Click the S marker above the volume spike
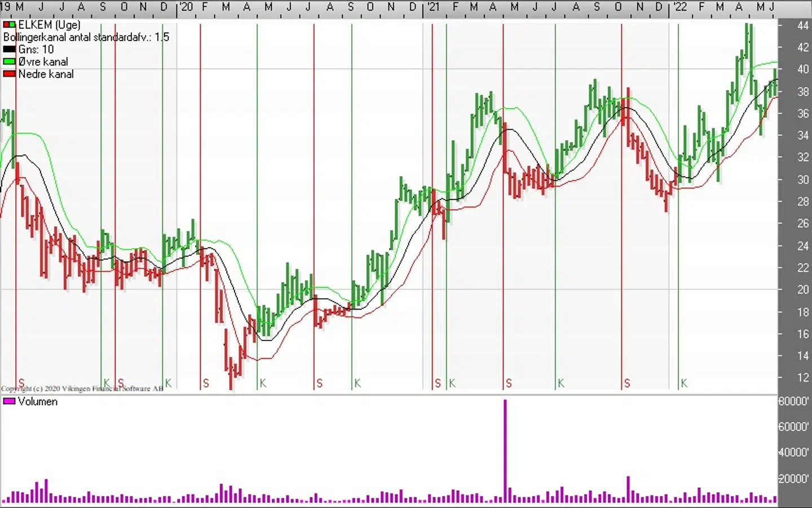Viewport: 812px width, 508px height. tap(509, 383)
